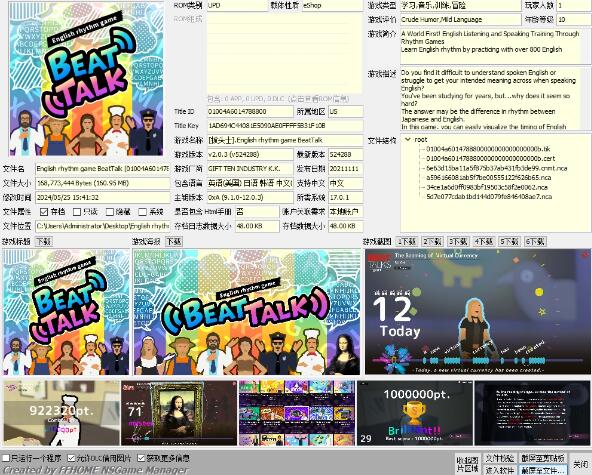Click the 读入软件 button
The width and height of the screenshot is (592, 475).
(500, 470)
